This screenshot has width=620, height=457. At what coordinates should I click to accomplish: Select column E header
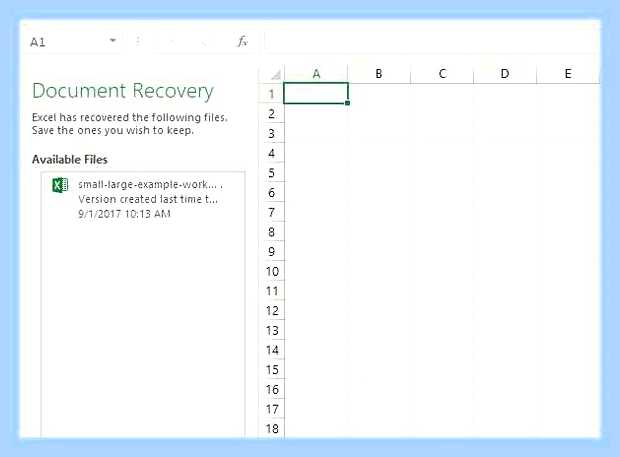pos(568,74)
